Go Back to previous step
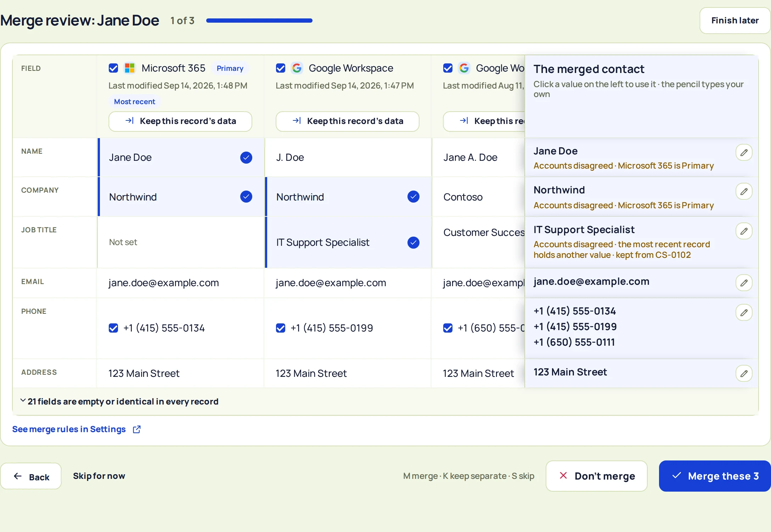Viewport: 771px width, 532px height. pyautogui.click(x=31, y=476)
